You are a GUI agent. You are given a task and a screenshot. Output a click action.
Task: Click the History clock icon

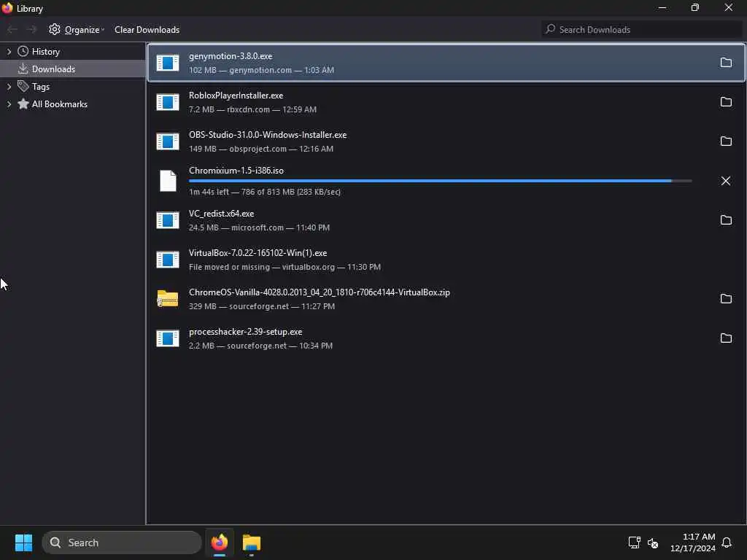click(23, 52)
